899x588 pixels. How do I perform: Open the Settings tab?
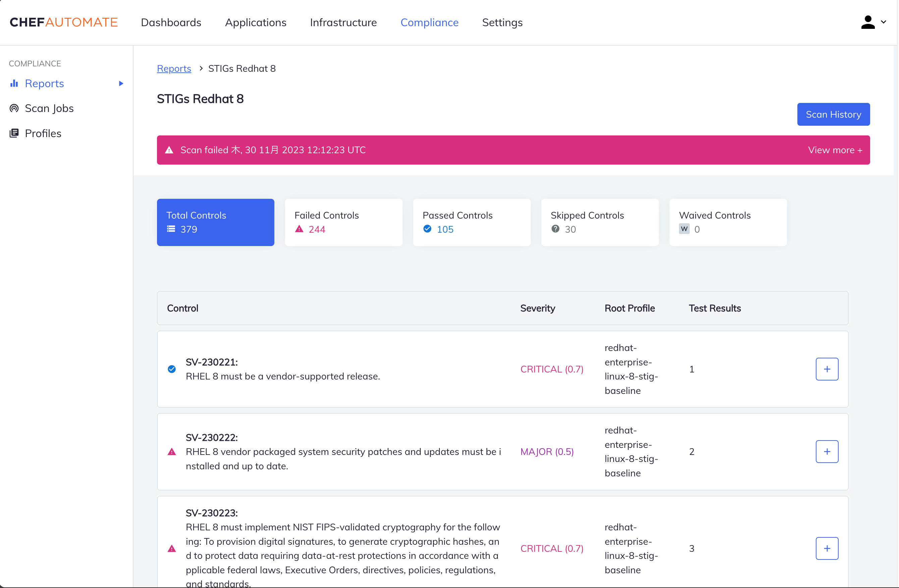(503, 22)
